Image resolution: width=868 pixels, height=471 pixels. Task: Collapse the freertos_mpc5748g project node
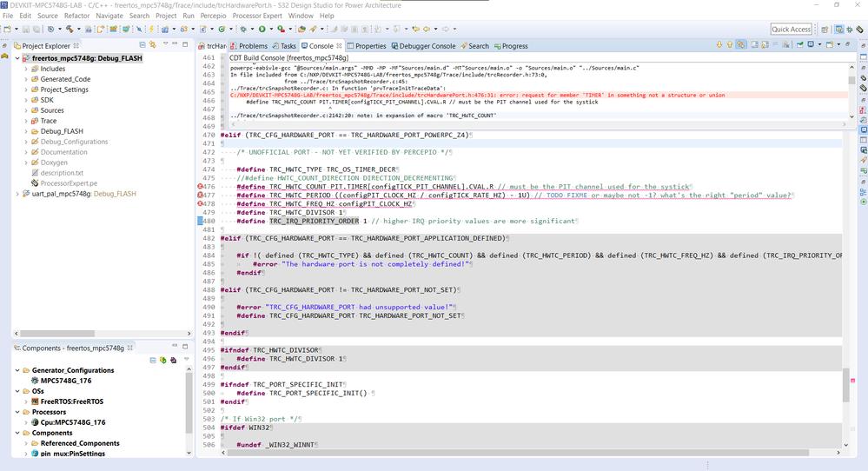point(17,58)
